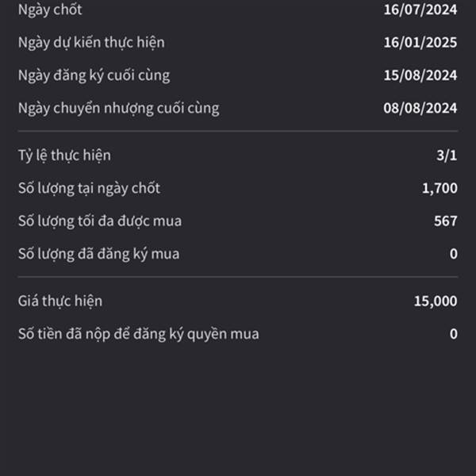Screen dimensions: 476x476
Task: Click the 1,700 quantity value
Action: (x=440, y=189)
